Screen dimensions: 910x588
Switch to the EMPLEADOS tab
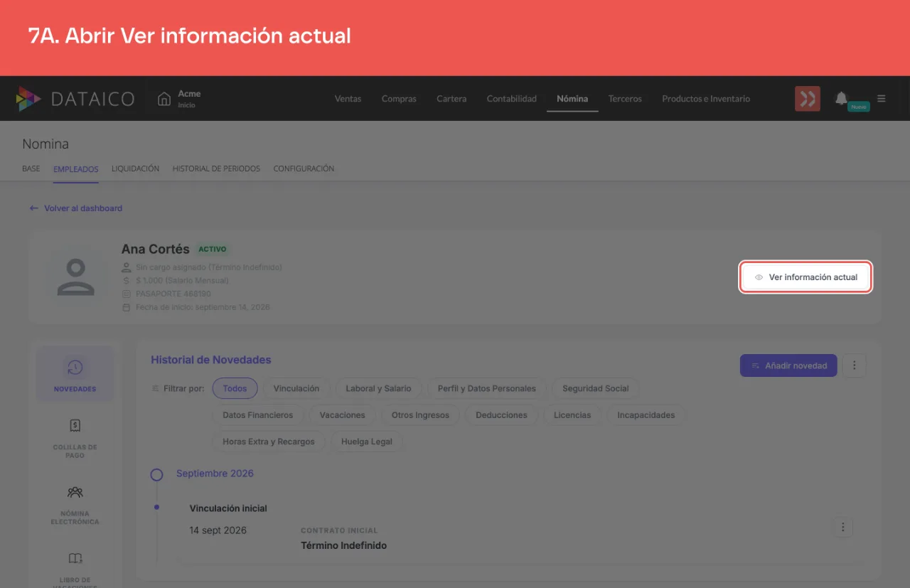coord(76,169)
